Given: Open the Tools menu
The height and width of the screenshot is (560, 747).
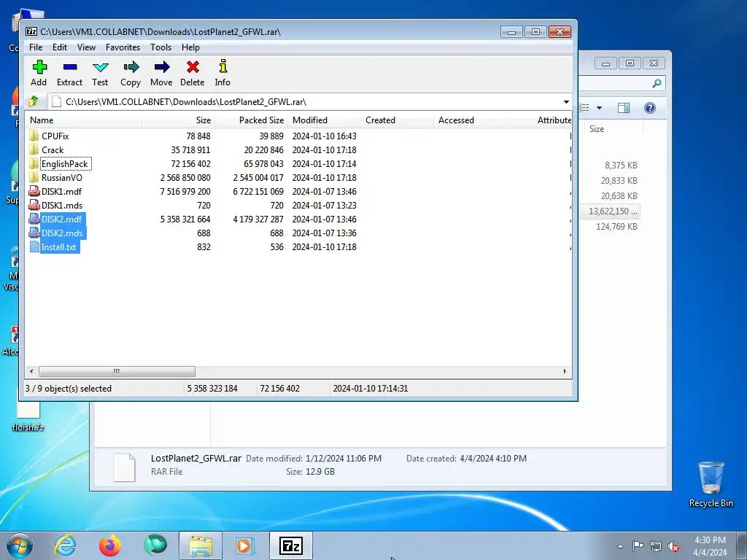Looking at the screenshot, I should click(x=160, y=47).
